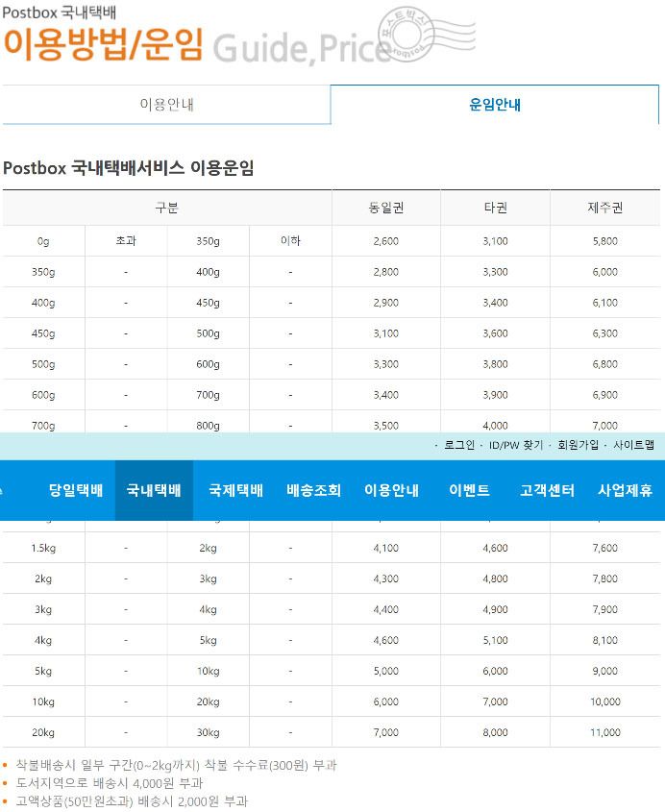
Task: Click the 11,000 price cell
Action: (604, 732)
